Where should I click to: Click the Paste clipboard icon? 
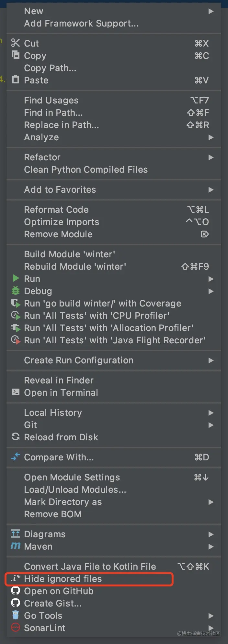pos(15,80)
